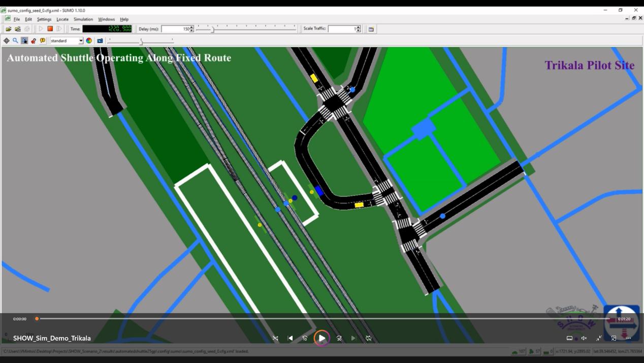Play the SHOW_Sim_Demo_Trikala video
The image size is (644, 363).
coord(322,338)
